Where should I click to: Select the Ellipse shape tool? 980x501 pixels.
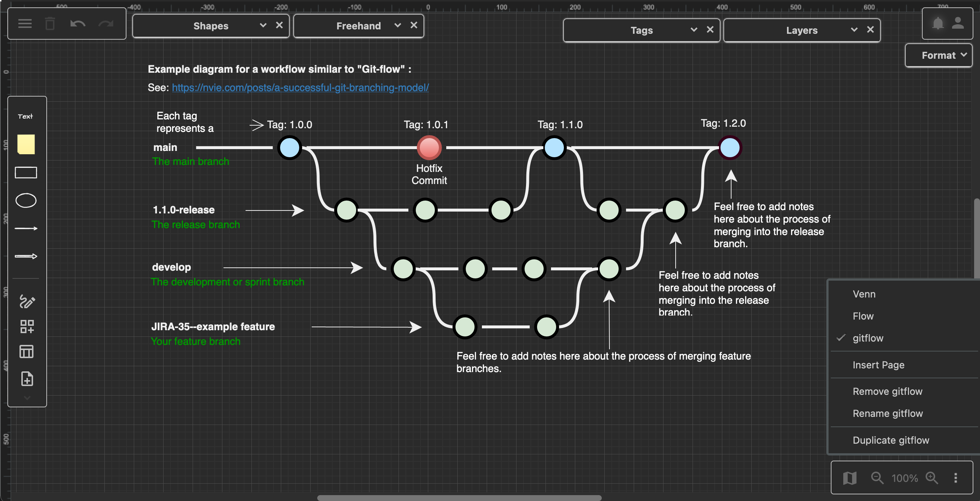pyautogui.click(x=26, y=201)
